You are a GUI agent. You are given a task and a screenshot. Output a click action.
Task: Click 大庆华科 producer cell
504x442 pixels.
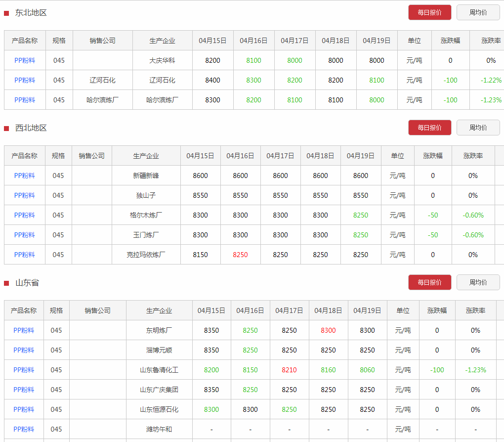[x=163, y=60]
